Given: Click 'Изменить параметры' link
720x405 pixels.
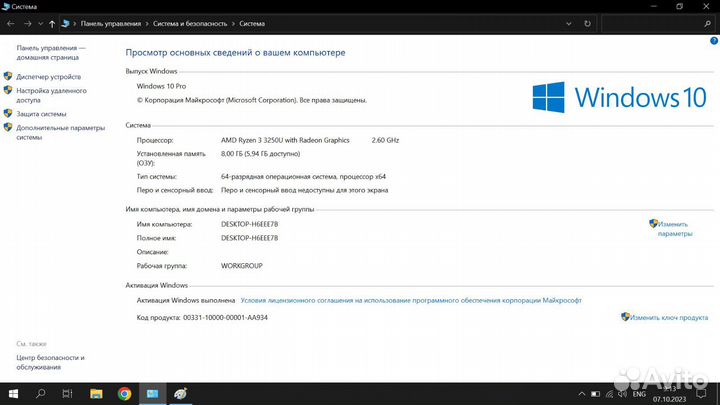Looking at the screenshot, I should 675,229.
